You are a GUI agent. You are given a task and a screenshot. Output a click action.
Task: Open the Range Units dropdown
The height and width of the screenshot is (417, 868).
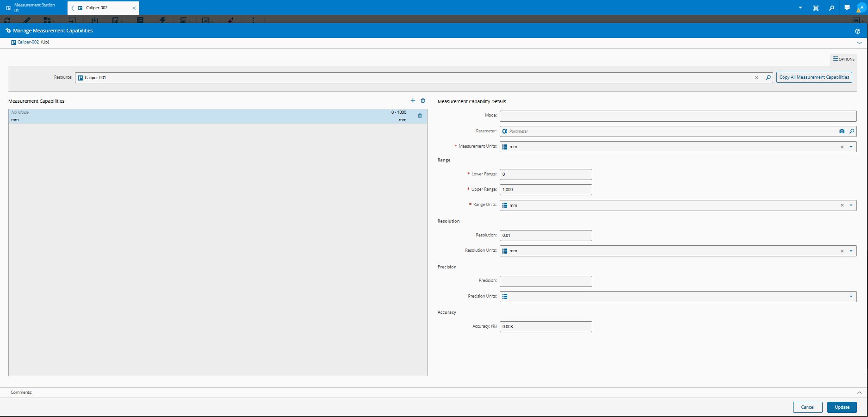point(851,205)
